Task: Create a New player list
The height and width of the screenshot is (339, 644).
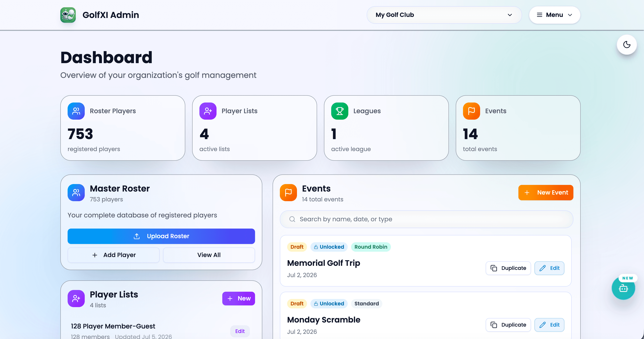Action: click(239, 299)
